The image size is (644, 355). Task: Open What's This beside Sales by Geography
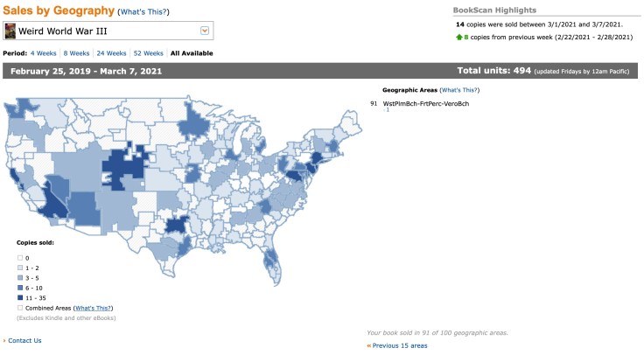pyautogui.click(x=143, y=12)
